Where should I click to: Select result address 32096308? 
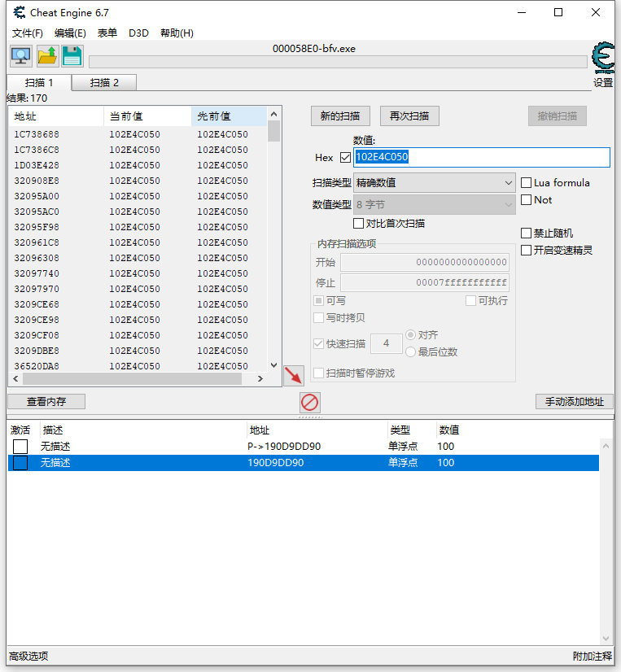pyautogui.click(x=37, y=258)
